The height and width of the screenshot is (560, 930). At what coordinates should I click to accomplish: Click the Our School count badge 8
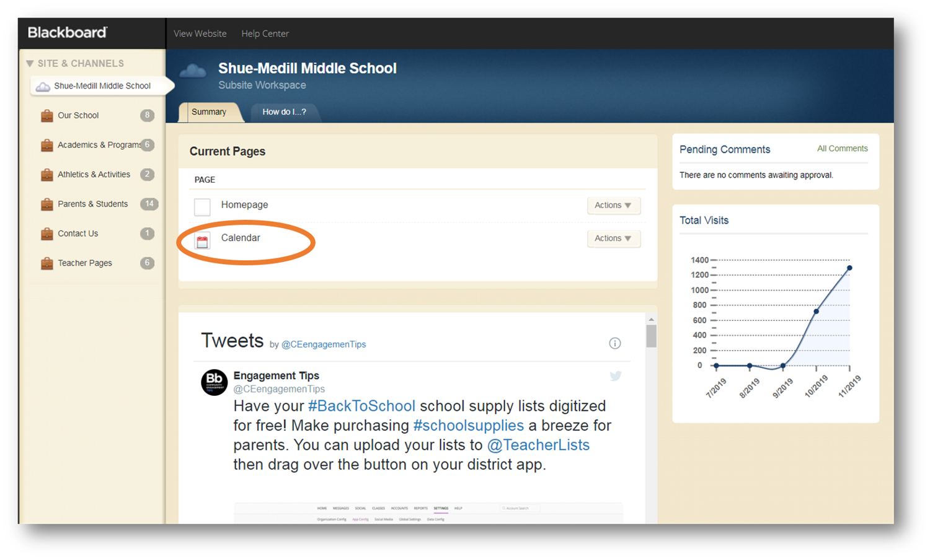tap(147, 115)
